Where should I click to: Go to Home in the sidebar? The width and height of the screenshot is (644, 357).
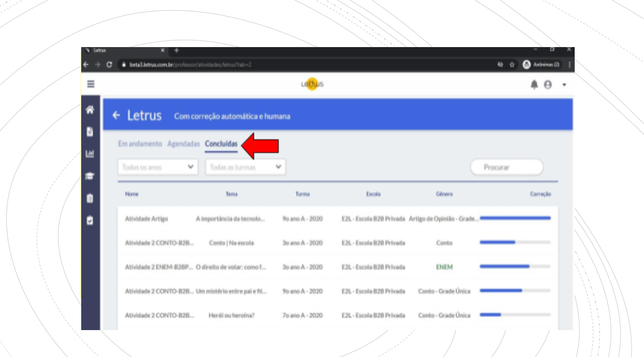click(90, 110)
